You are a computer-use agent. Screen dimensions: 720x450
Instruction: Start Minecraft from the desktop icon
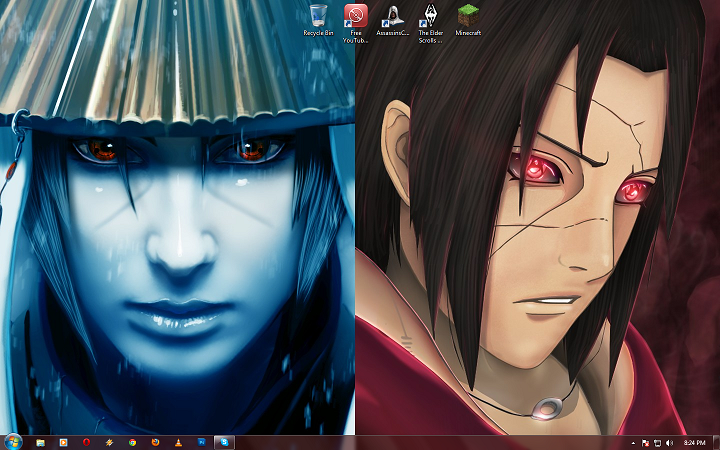pyautogui.click(x=468, y=16)
